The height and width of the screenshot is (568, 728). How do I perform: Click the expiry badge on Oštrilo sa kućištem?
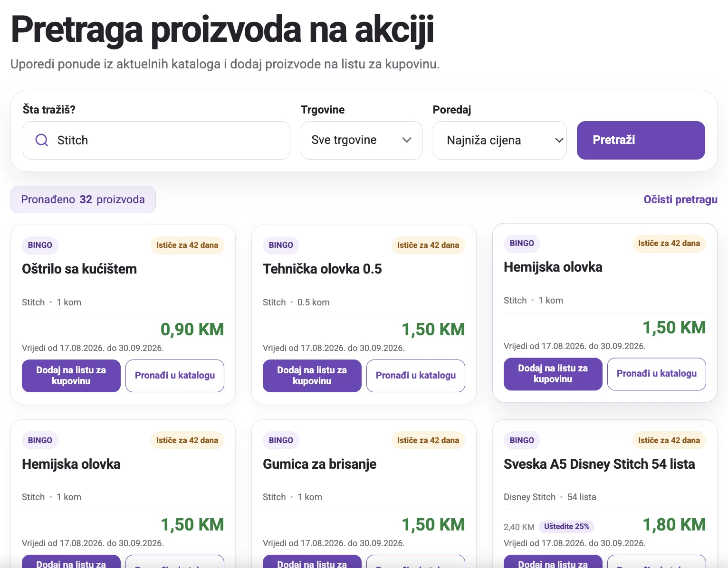pos(187,245)
